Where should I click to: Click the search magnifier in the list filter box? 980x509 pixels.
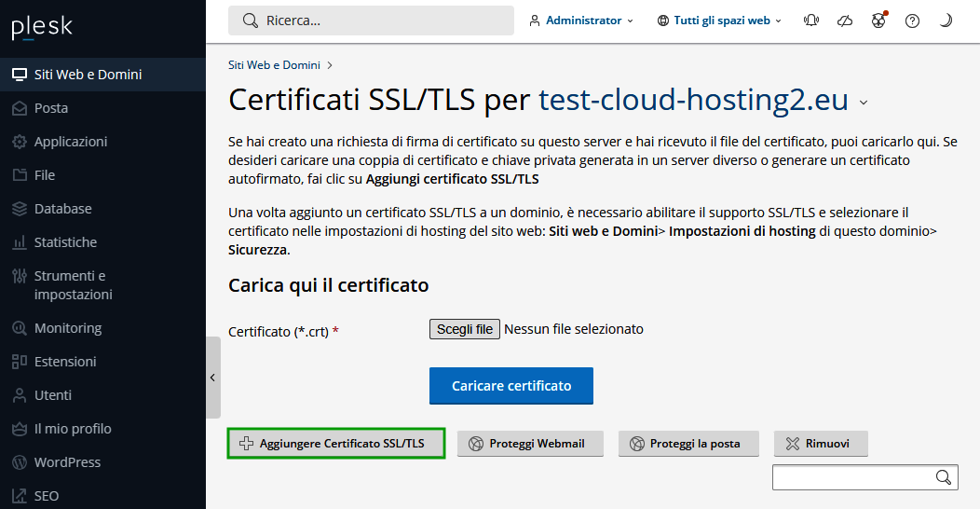tap(943, 477)
